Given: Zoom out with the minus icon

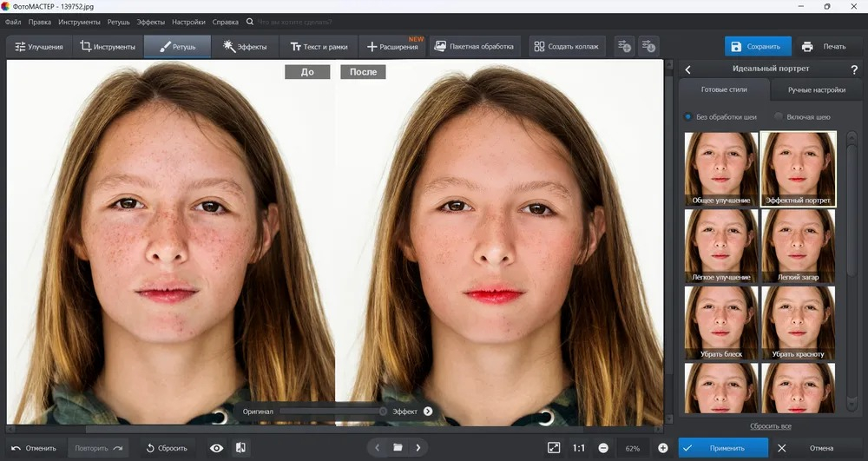Looking at the screenshot, I should pyautogui.click(x=603, y=448).
